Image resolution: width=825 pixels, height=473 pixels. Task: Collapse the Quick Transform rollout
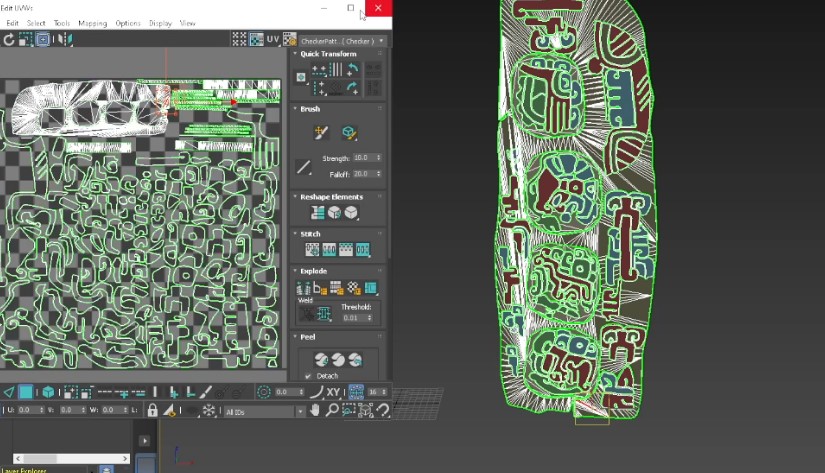(x=295, y=54)
